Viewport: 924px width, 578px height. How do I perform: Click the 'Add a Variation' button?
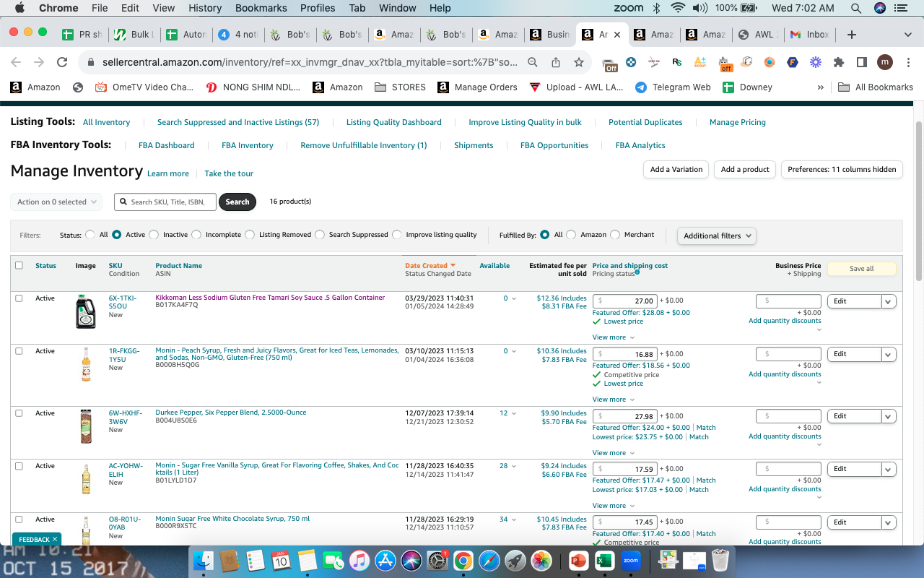tap(676, 170)
